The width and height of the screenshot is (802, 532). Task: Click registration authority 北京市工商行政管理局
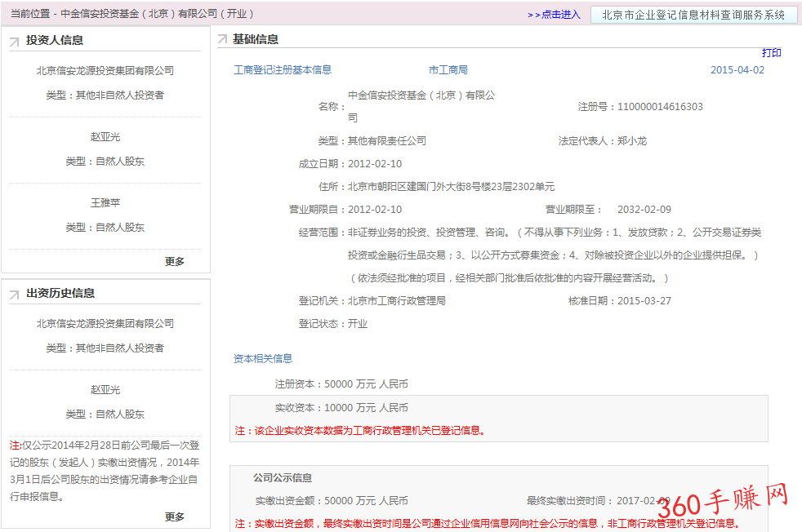pyautogui.click(x=397, y=301)
